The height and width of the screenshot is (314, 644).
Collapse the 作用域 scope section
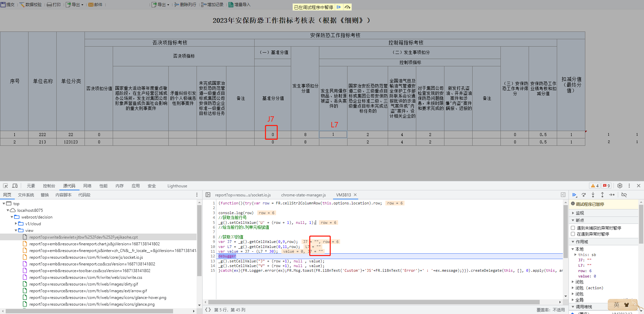pyautogui.click(x=573, y=242)
